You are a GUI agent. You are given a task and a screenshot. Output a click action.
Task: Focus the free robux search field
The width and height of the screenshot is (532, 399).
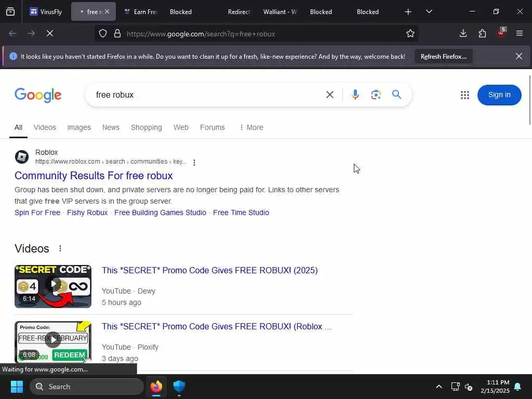pyautogui.click(x=207, y=95)
